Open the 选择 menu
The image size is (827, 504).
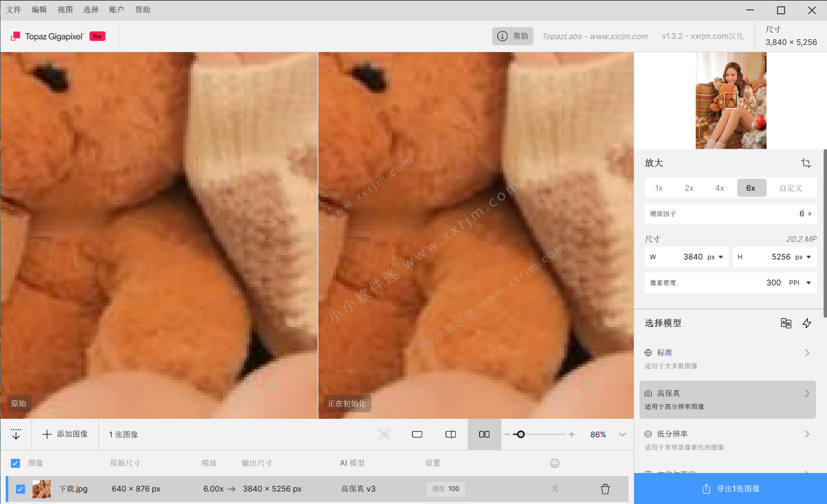coord(91,10)
